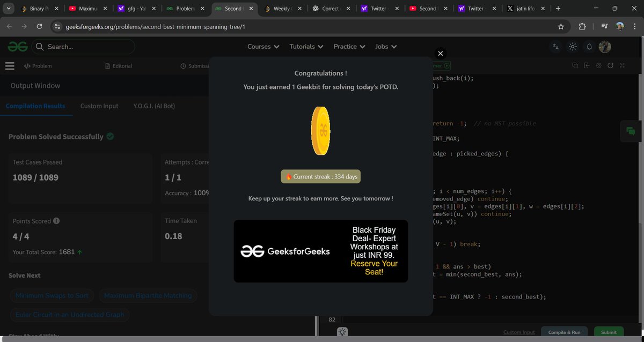This screenshot has height=342, width=644.
Task: Open notifications with the bell icon
Action: tap(589, 47)
